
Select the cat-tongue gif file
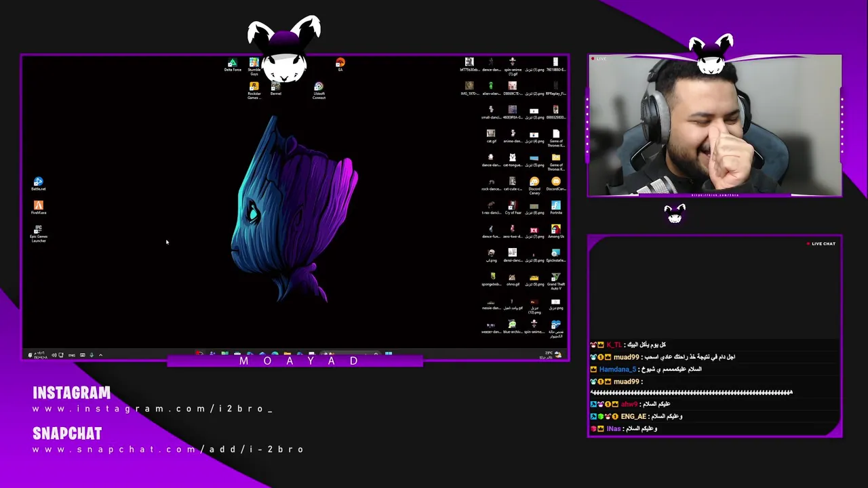coord(513,160)
